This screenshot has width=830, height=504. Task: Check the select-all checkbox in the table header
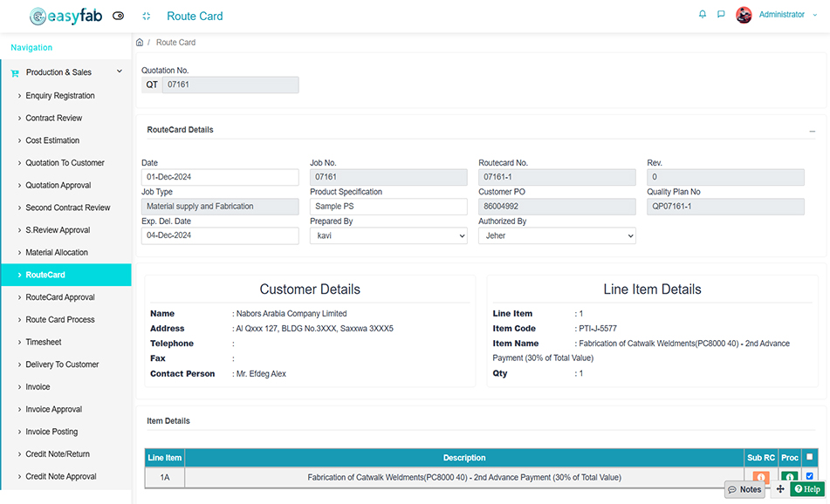809,457
